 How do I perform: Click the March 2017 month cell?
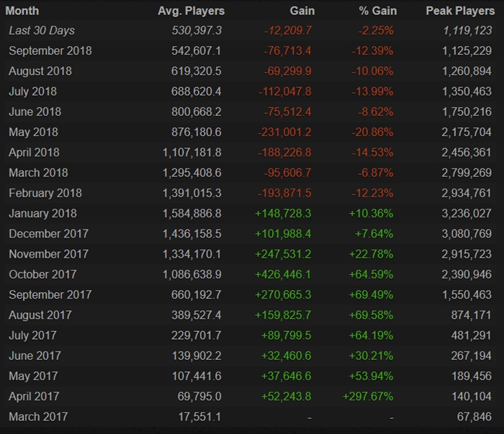(40, 417)
